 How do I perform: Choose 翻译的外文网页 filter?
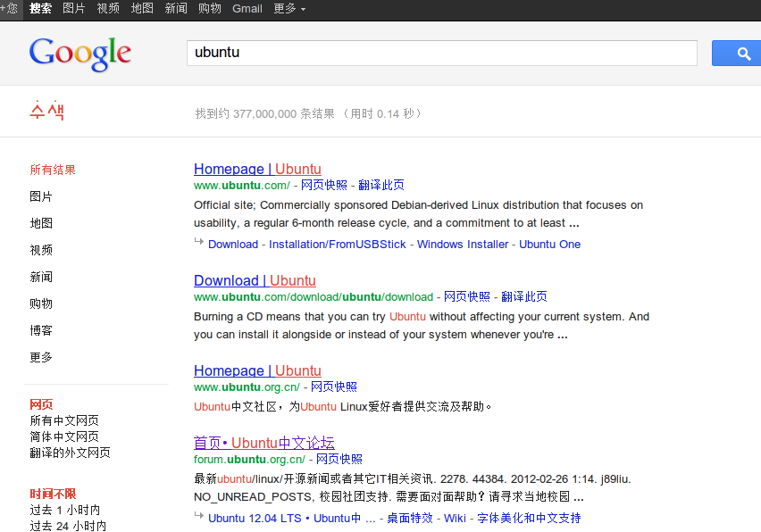(70, 453)
